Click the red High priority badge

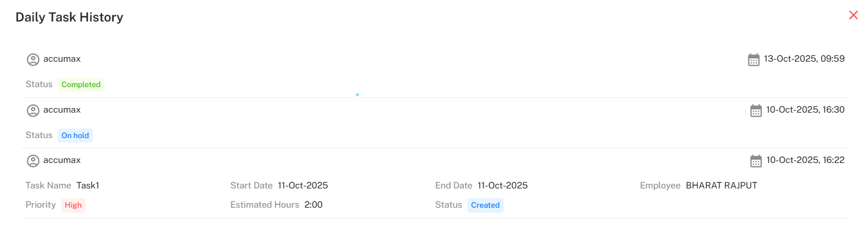tap(73, 205)
